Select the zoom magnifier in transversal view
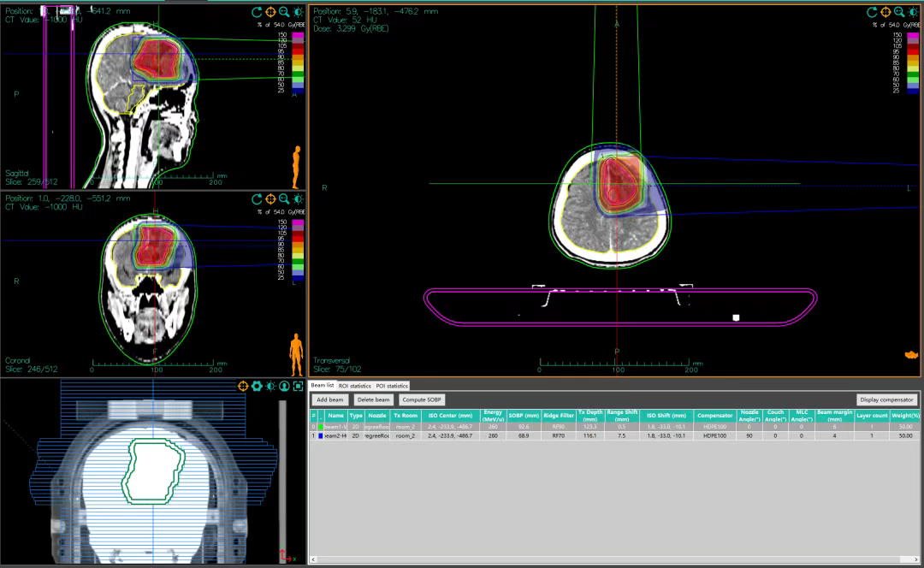 [899, 12]
